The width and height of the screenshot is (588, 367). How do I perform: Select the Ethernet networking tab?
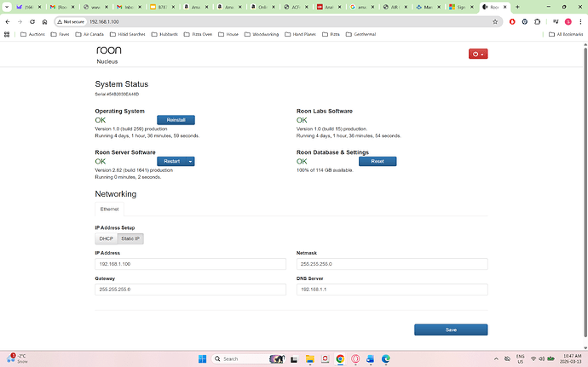pyautogui.click(x=109, y=209)
